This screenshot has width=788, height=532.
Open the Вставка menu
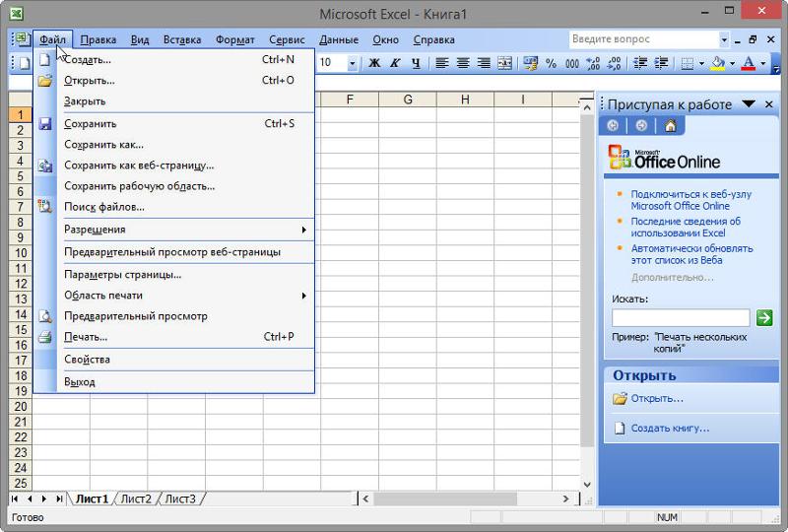[182, 39]
